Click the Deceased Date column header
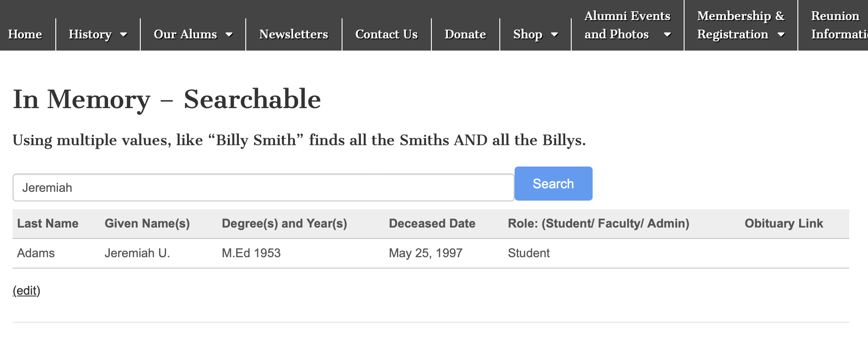This screenshot has width=868, height=347. pyautogui.click(x=432, y=224)
